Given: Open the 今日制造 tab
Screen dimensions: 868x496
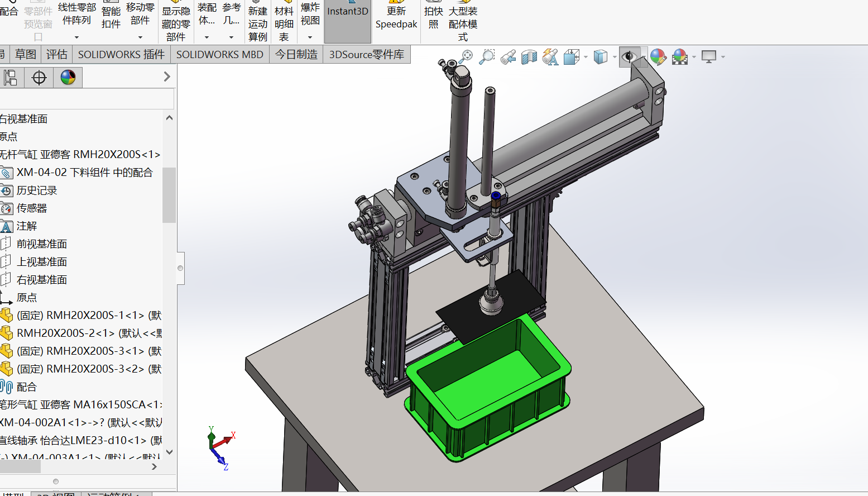Looking at the screenshot, I should pos(296,54).
